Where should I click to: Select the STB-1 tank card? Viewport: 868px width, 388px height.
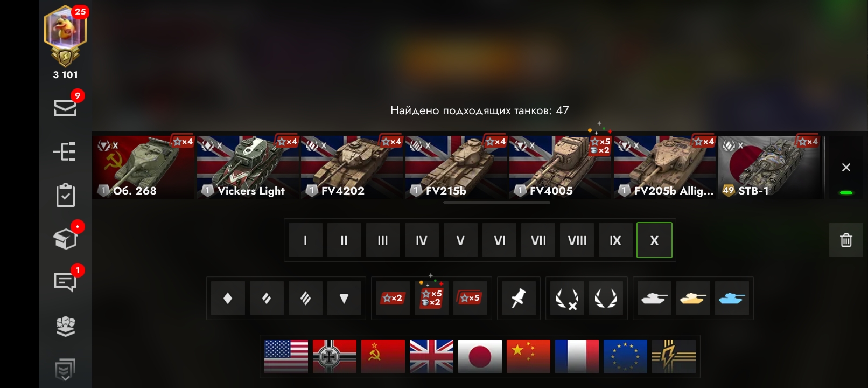[x=768, y=167]
